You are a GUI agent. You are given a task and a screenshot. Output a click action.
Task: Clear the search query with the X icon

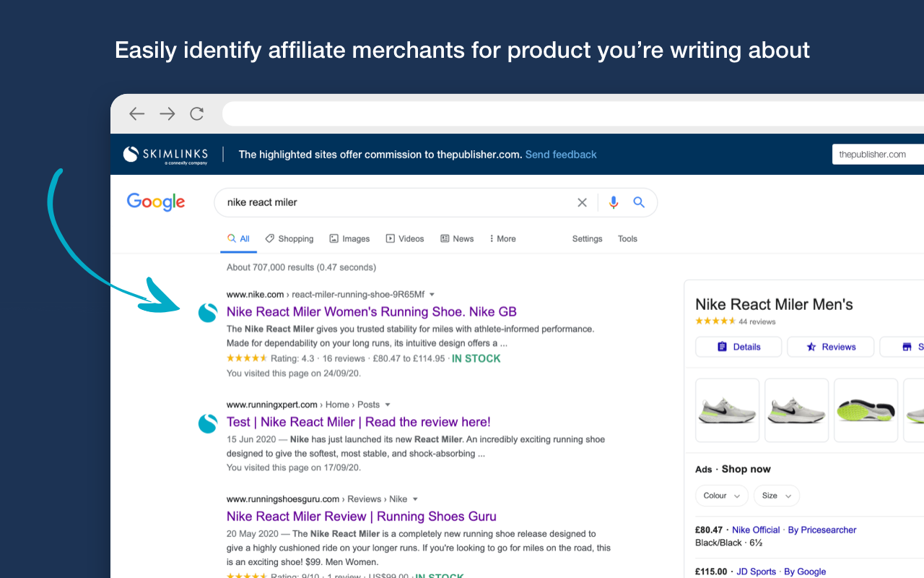pyautogui.click(x=582, y=202)
